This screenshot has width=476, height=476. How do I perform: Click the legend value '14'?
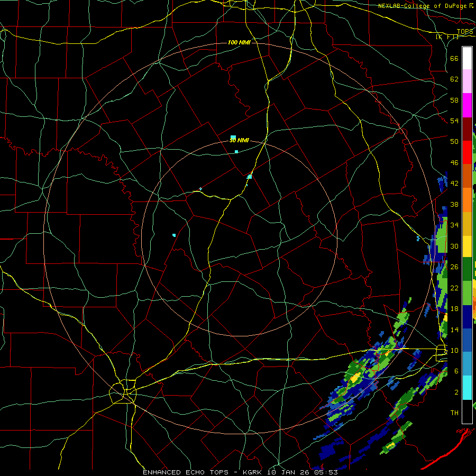[454, 329]
